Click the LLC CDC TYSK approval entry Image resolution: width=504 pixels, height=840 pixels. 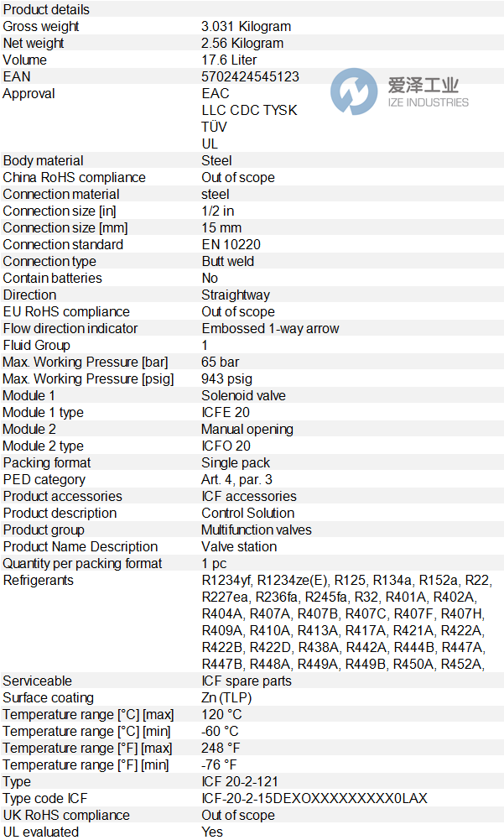point(249,110)
